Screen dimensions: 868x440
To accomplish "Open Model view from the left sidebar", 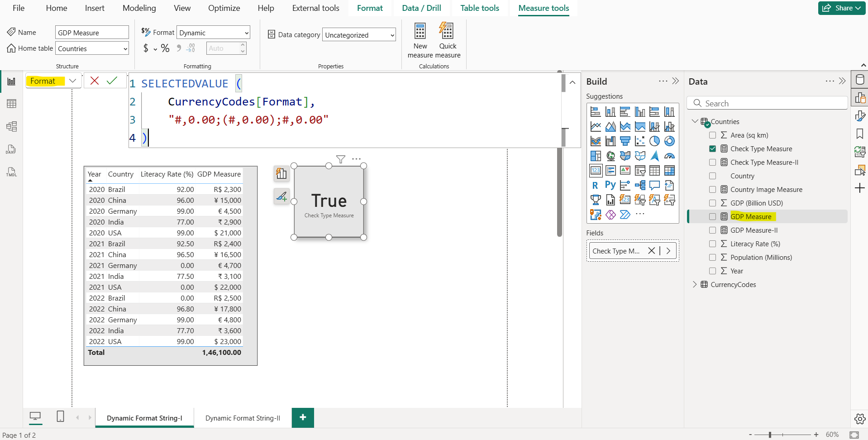I will point(12,126).
